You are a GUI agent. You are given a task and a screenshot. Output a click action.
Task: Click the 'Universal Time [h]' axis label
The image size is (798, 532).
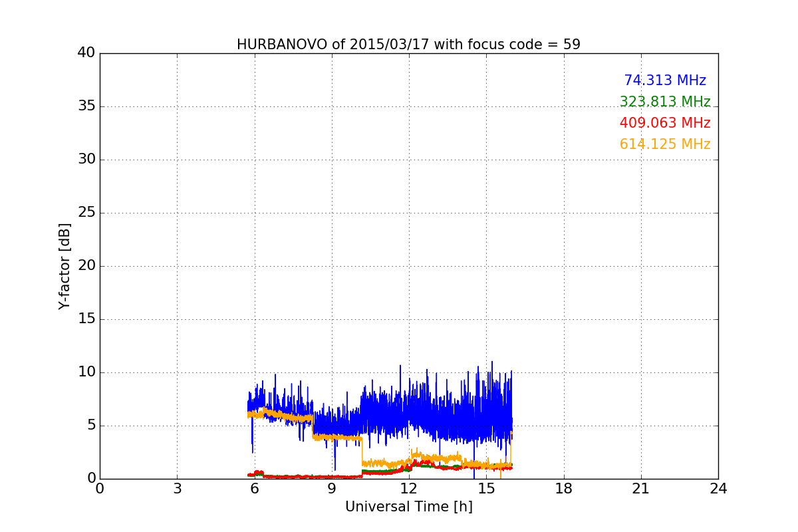coord(409,507)
